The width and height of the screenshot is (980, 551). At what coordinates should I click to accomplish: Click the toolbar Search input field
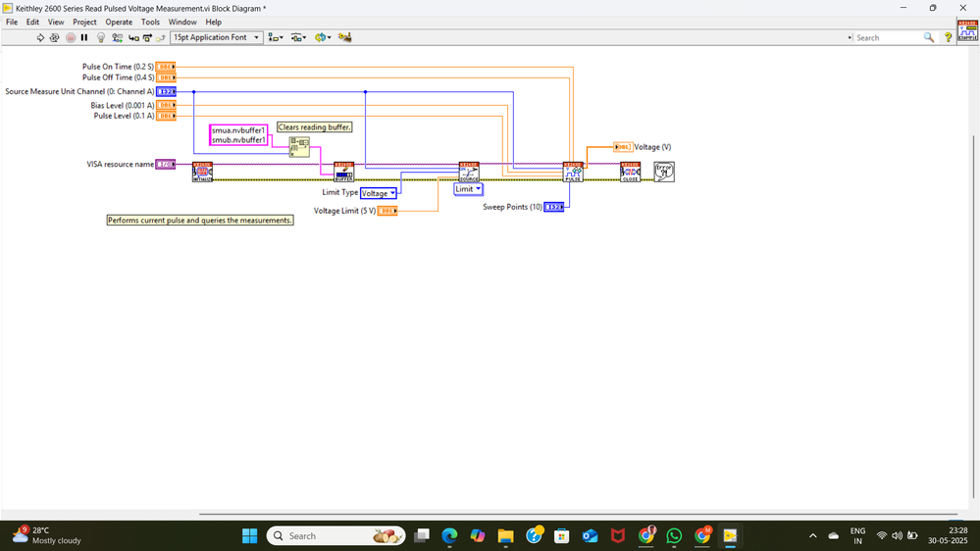pyautogui.click(x=888, y=37)
